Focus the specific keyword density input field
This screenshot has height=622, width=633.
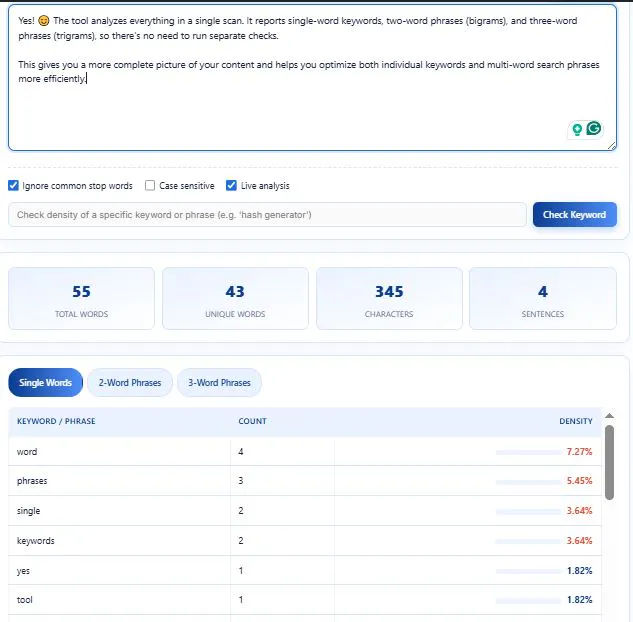tap(267, 215)
